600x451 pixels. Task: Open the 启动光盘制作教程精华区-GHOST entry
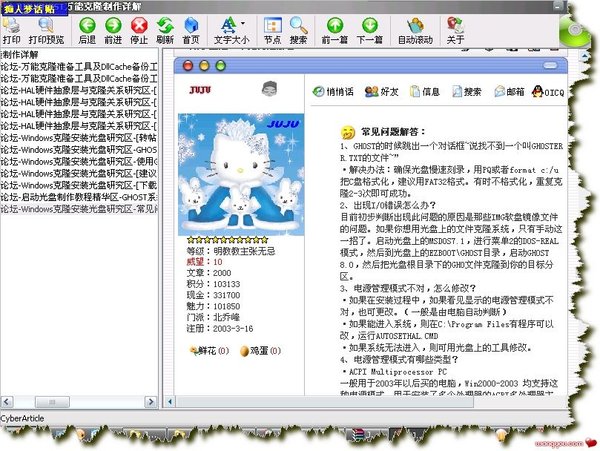click(x=79, y=197)
